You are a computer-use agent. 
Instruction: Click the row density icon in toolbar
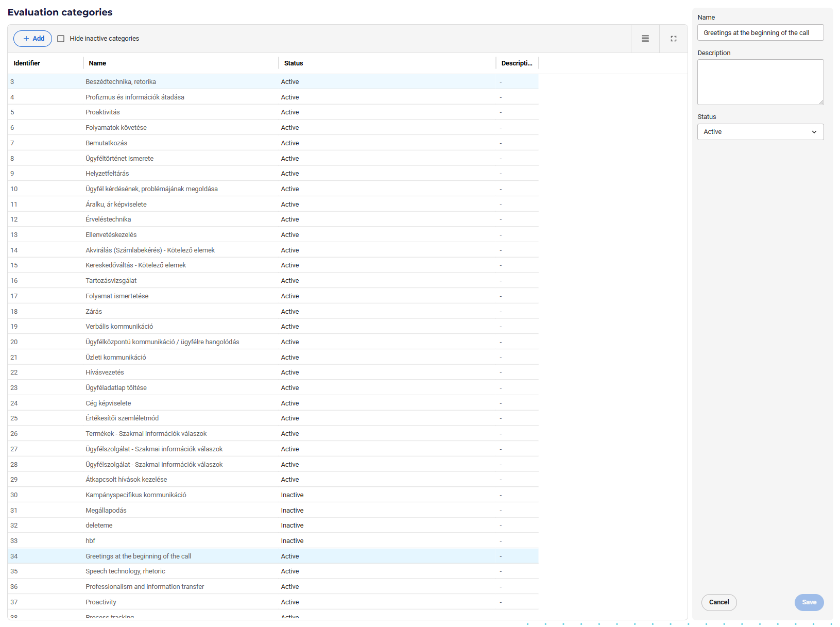click(645, 39)
